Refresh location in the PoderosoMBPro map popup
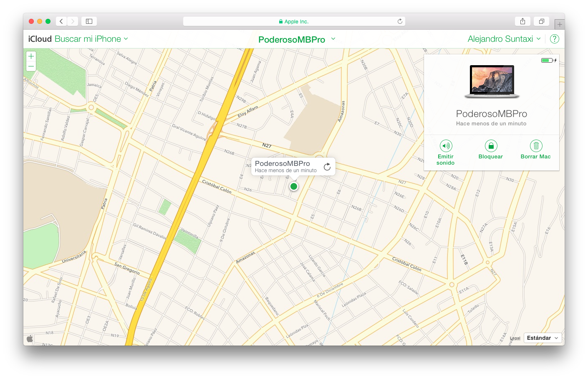Viewport: 588px width, 379px height. [327, 167]
